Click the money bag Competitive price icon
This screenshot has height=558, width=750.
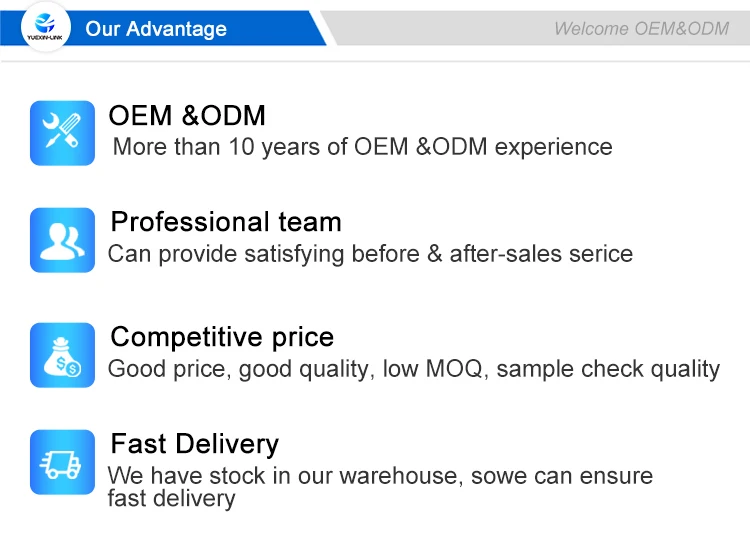tap(62, 355)
